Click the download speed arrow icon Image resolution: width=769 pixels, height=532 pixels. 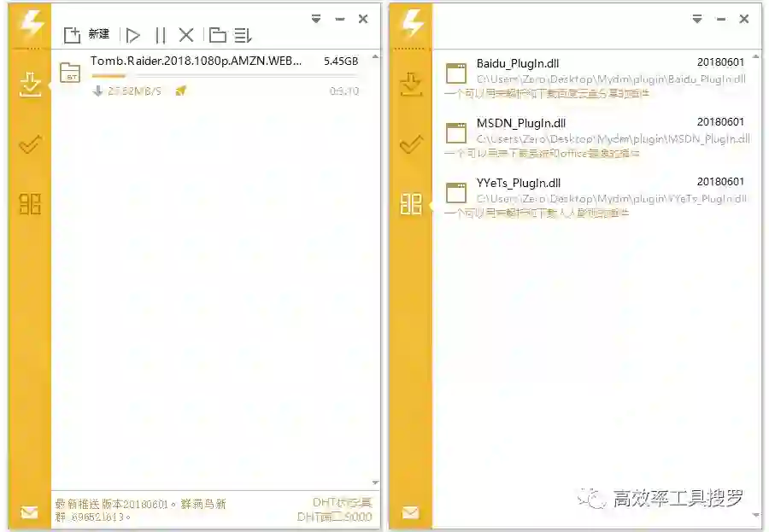[x=97, y=91]
